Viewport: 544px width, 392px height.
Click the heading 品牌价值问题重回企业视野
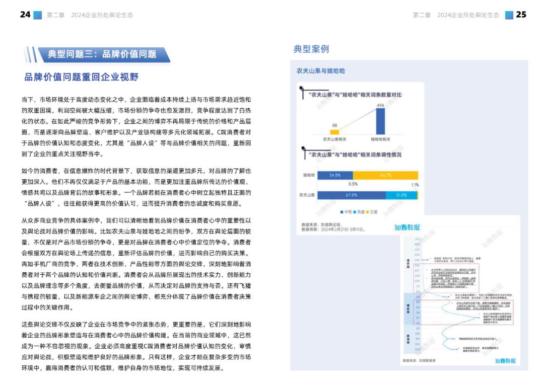82,77
